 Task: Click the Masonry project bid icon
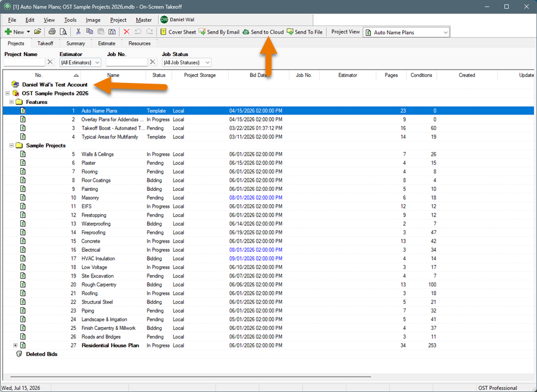tap(23, 197)
